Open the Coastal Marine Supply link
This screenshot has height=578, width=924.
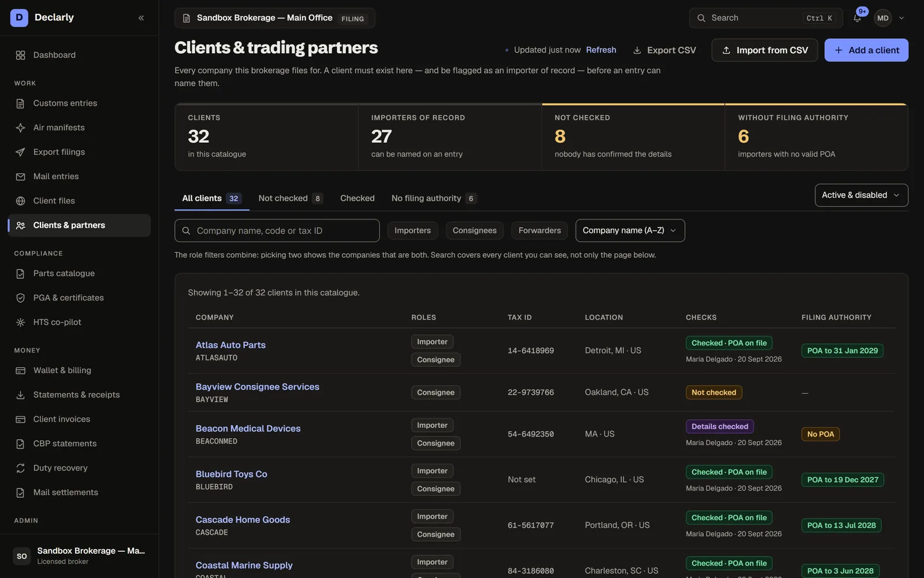(x=244, y=565)
